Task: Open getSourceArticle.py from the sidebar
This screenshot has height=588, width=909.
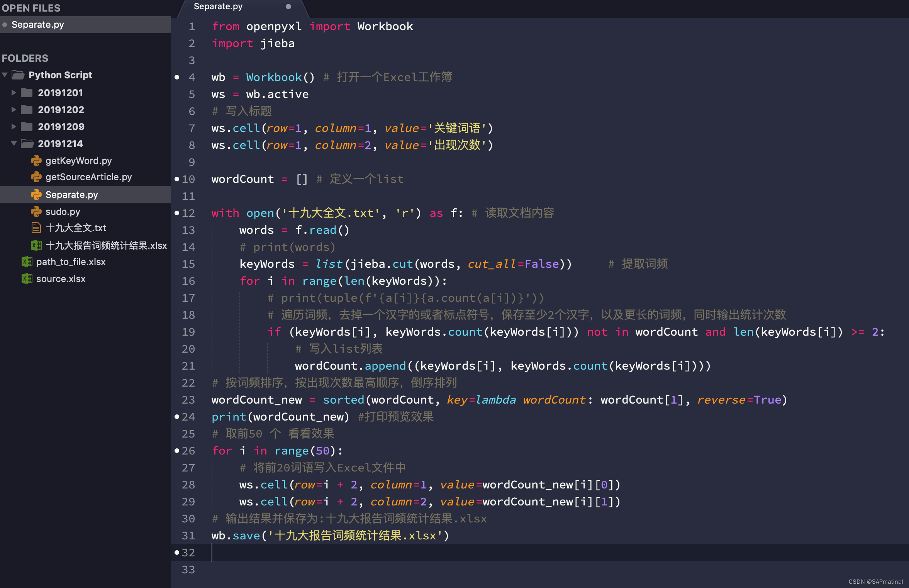Action: [x=88, y=177]
